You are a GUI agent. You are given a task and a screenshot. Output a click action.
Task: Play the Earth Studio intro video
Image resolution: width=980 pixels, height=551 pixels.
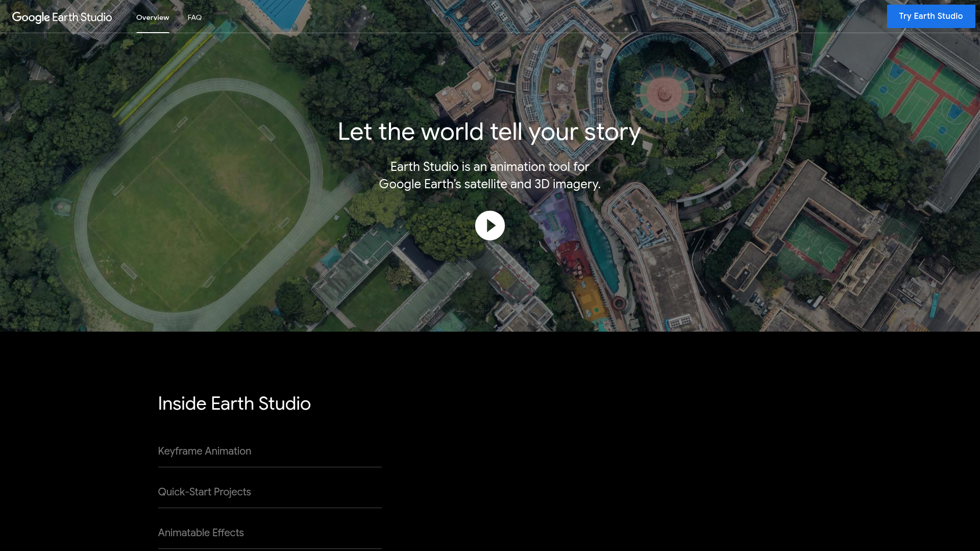coord(490,226)
